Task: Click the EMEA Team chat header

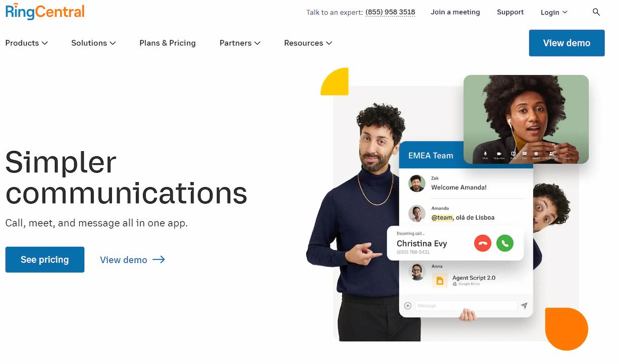Action: [431, 156]
